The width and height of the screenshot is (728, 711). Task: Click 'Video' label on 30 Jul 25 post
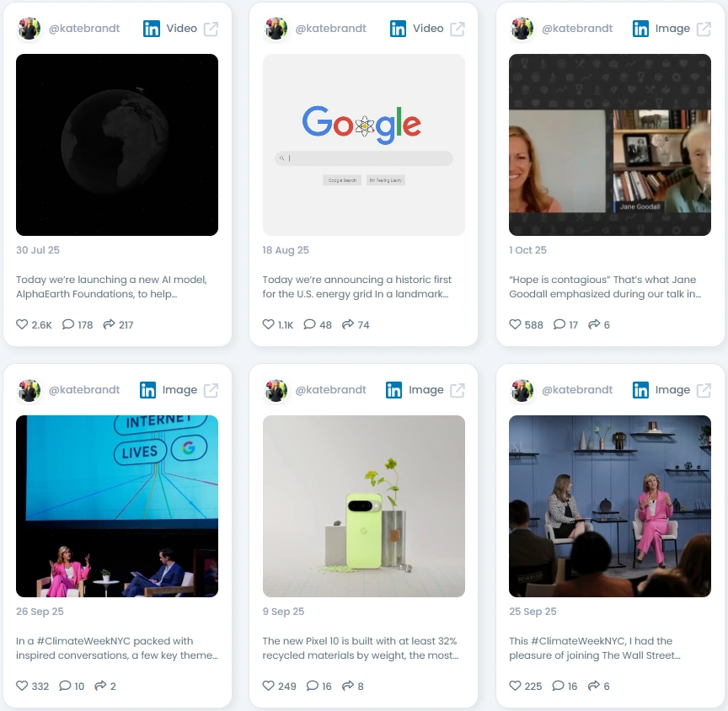click(181, 29)
